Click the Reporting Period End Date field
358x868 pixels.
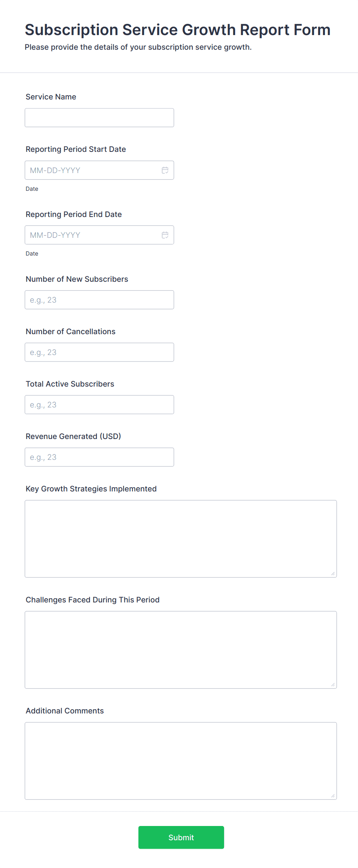[x=92, y=235]
